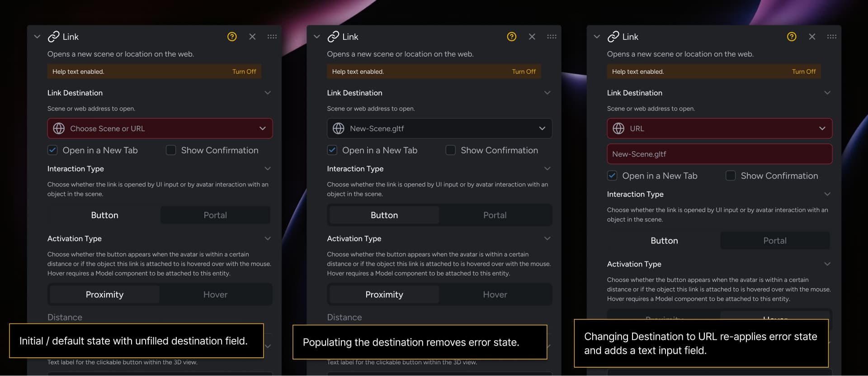Click the drag-handle dots icon in middle panel
The height and width of the screenshot is (376, 868).
click(552, 37)
